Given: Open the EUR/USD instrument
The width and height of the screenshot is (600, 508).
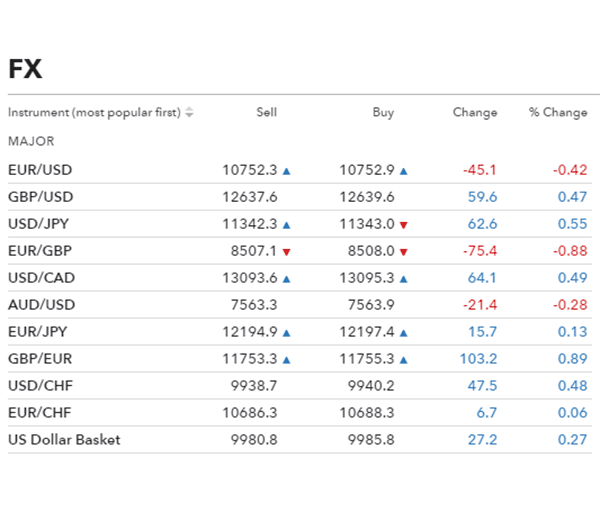Looking at the screenshot, I should [40, 171].
